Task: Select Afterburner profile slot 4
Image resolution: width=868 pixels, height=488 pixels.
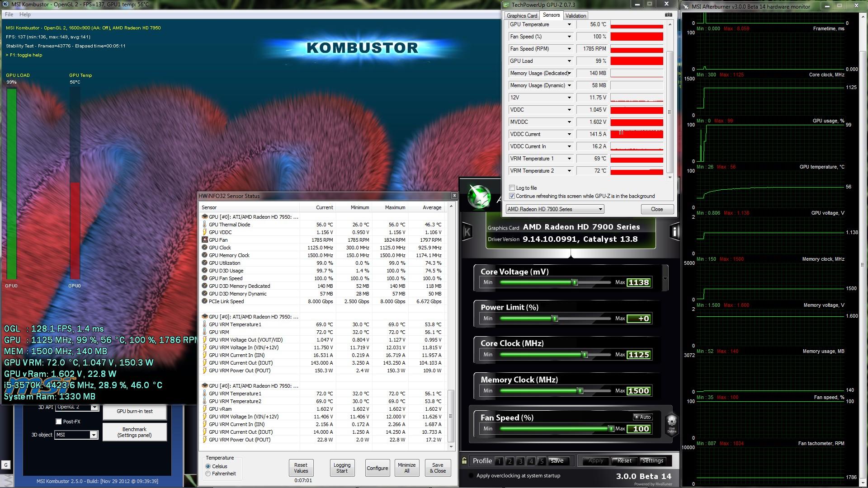Action: point(531,461)
